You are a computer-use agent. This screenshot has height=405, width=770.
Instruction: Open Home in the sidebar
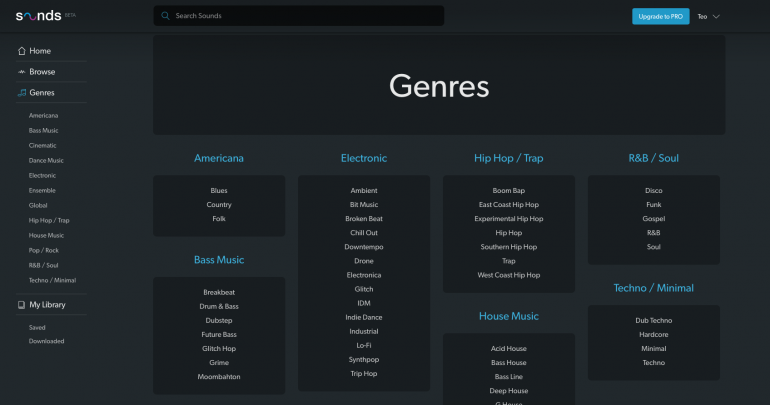tap(40, 51)
